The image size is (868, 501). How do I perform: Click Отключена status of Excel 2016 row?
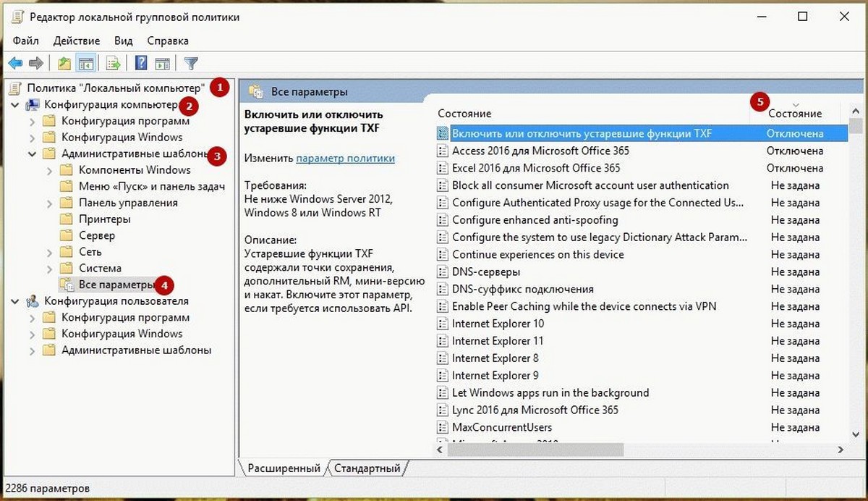click(795, 168)
